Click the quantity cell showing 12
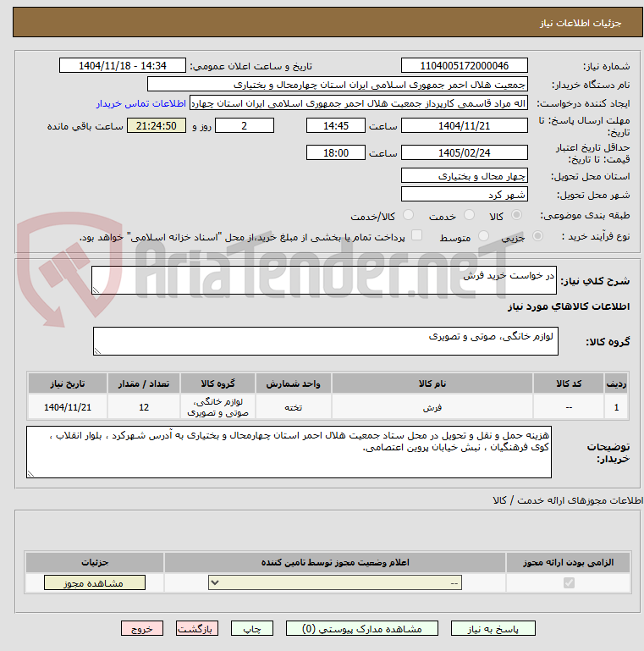Viewport: 644px width, 651px height. (144, 407)
